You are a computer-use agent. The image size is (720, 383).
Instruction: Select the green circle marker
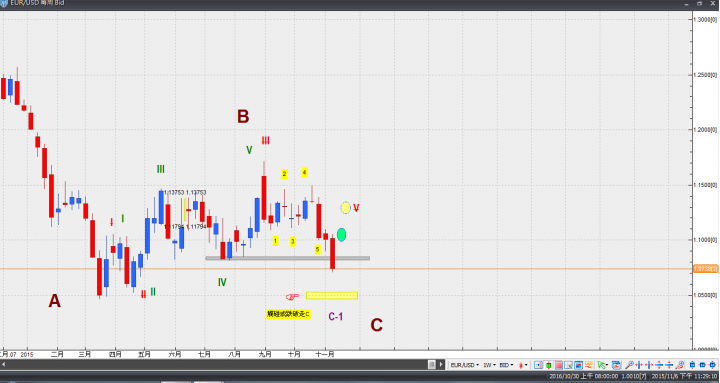point(341,235)
